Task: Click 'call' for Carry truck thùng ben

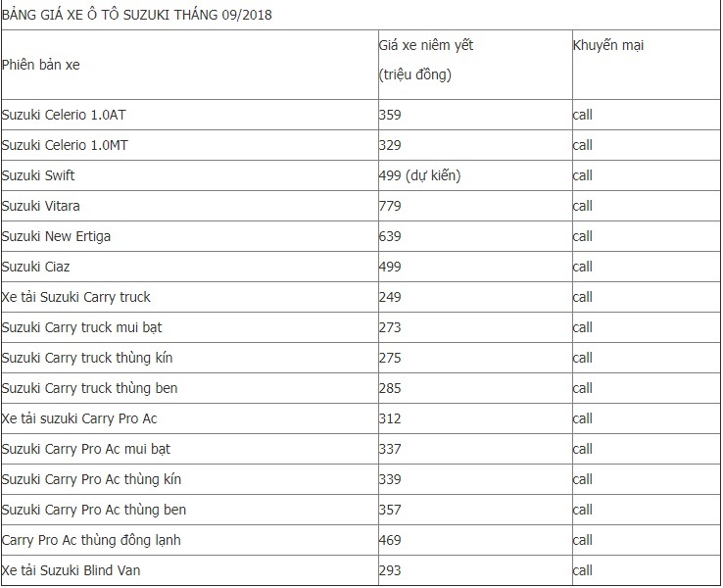Action: click(583, 388)
